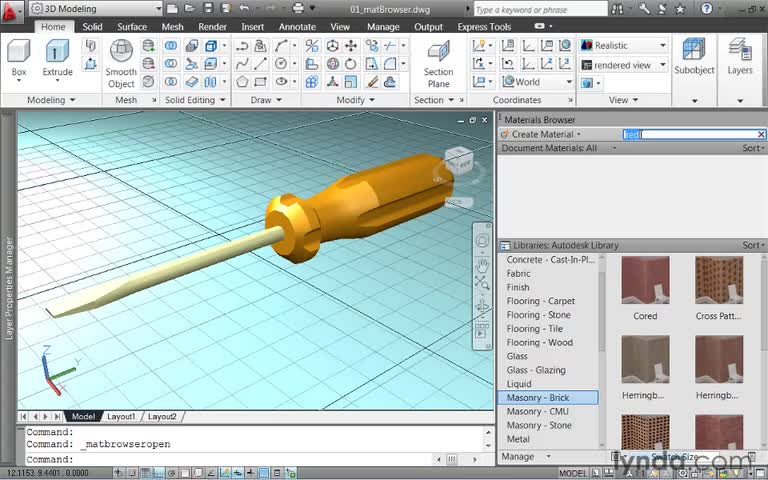Select the Box solid tool
The height and width of the screenshot is (480, 768).
click(19, 57)
